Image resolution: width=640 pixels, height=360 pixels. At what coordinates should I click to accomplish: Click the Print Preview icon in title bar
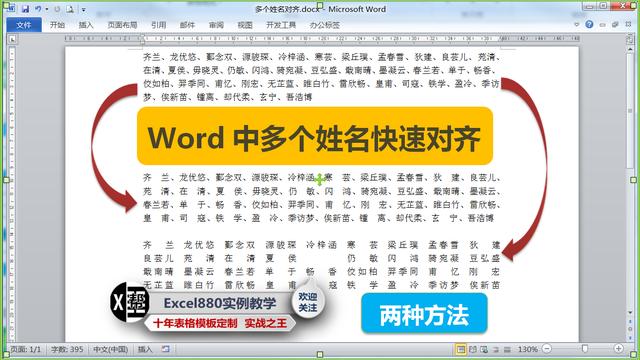[x=70, y=9]
